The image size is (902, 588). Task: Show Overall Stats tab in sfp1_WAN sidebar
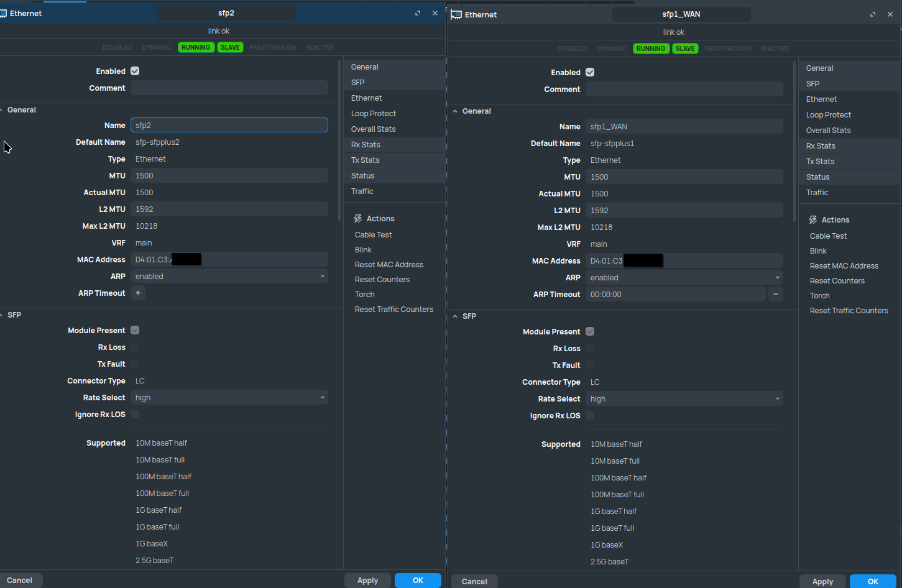pos(850,131)
